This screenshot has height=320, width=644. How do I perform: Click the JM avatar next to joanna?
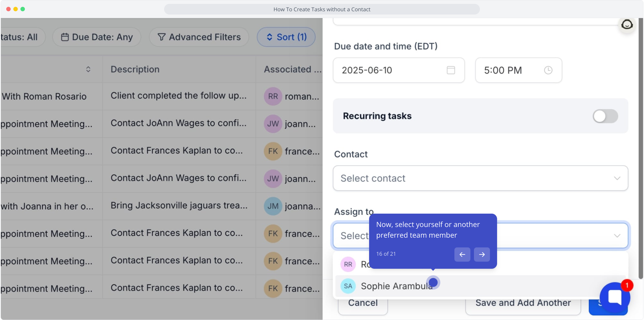point(273,206)
